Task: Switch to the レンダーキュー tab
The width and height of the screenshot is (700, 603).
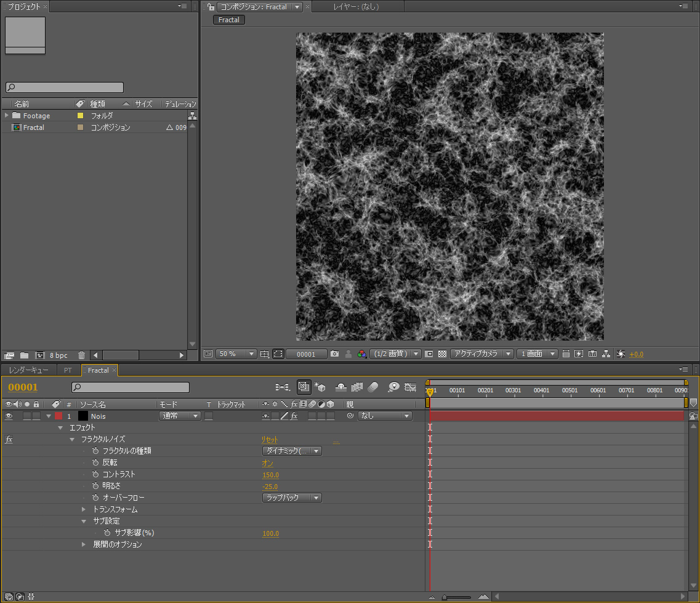Action: click(x=28, y=370)
